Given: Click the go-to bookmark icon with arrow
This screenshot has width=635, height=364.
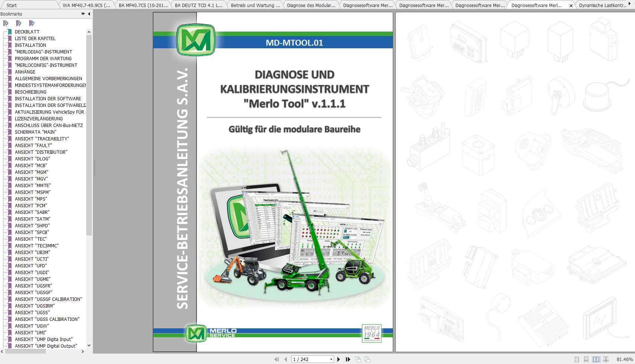Looking at the screenshot, I should tap(32, 23).
